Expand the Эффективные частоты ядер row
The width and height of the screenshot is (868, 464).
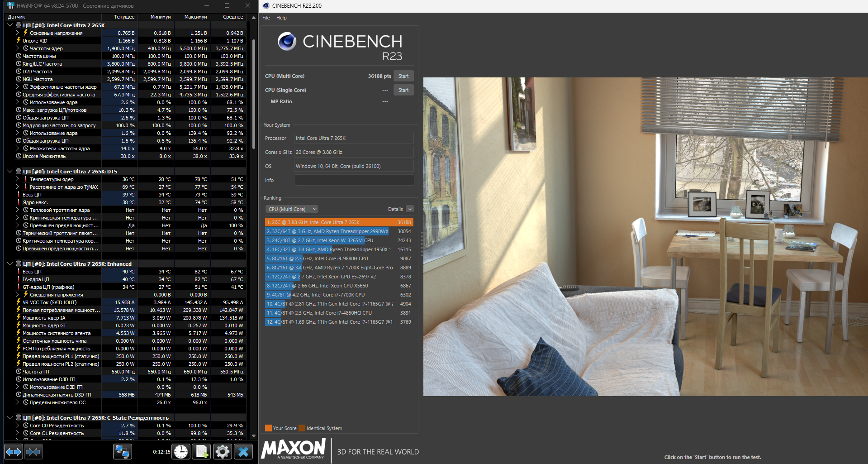click(17, 86)
